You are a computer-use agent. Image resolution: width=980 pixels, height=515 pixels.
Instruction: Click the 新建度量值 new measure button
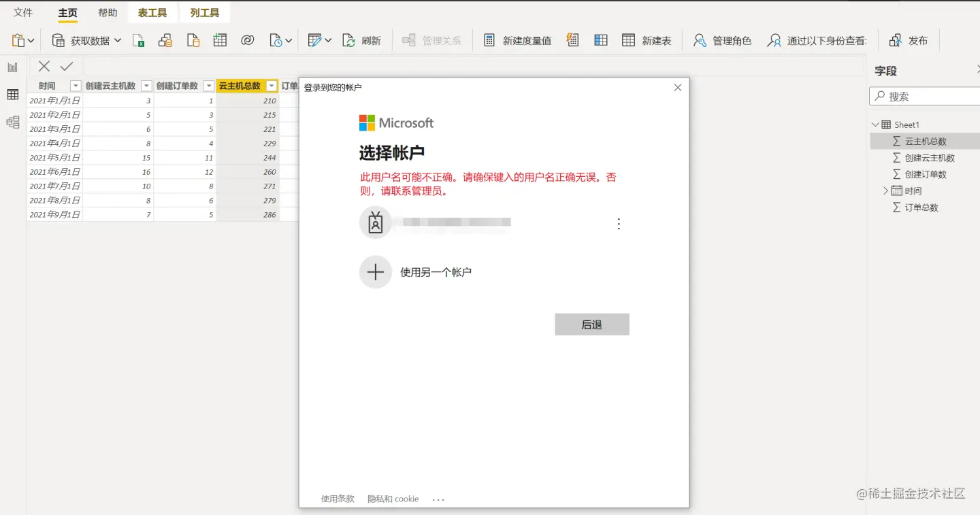[x=517, y=41]
